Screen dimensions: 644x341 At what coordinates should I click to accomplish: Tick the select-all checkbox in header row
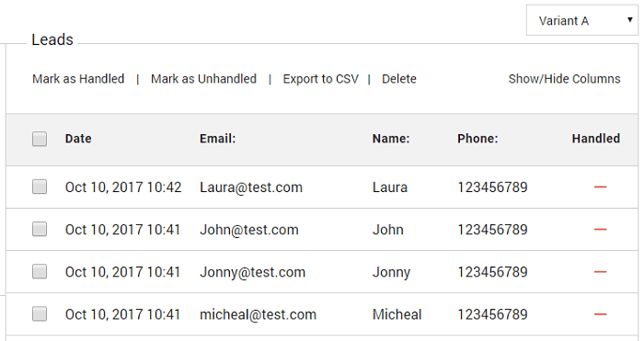(x=40, y=139)
